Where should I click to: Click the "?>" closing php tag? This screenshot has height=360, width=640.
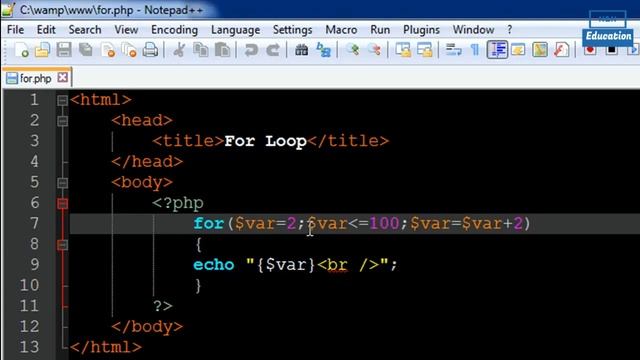tap(163, 306)
